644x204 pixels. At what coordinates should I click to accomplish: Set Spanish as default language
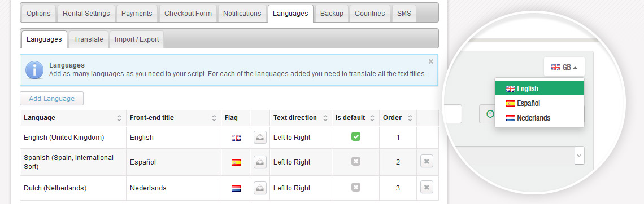(356, 161)
